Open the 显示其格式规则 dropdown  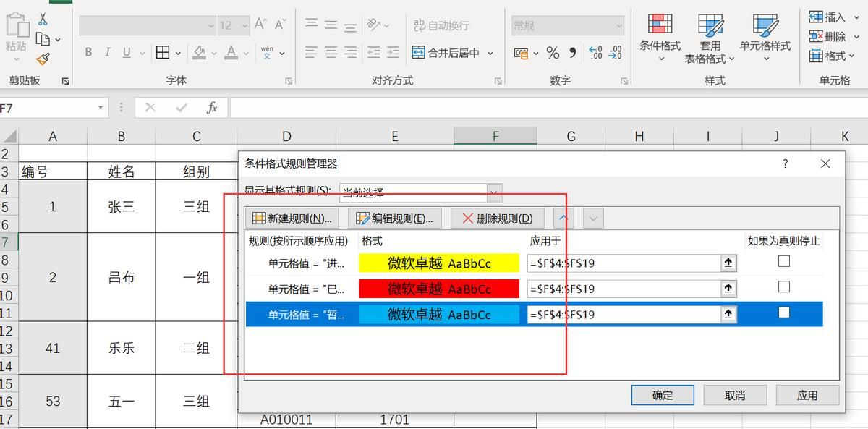[x=493, y=192]
